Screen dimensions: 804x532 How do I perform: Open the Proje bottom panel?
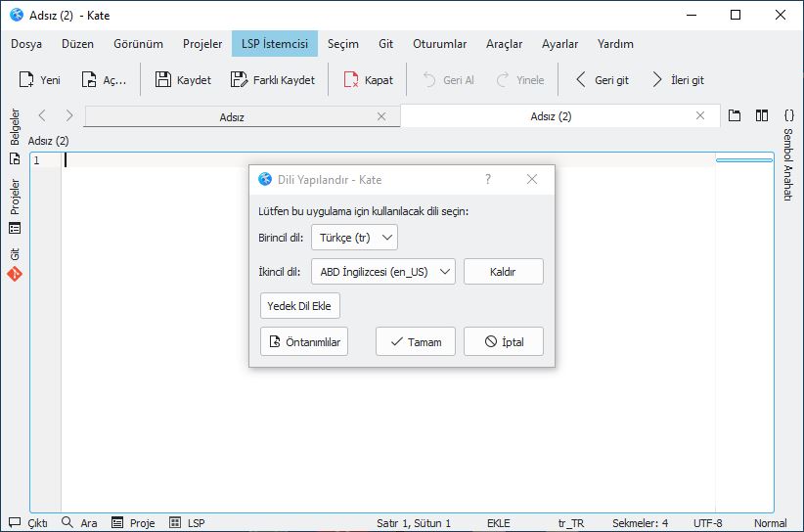click(x=133, y=523)
